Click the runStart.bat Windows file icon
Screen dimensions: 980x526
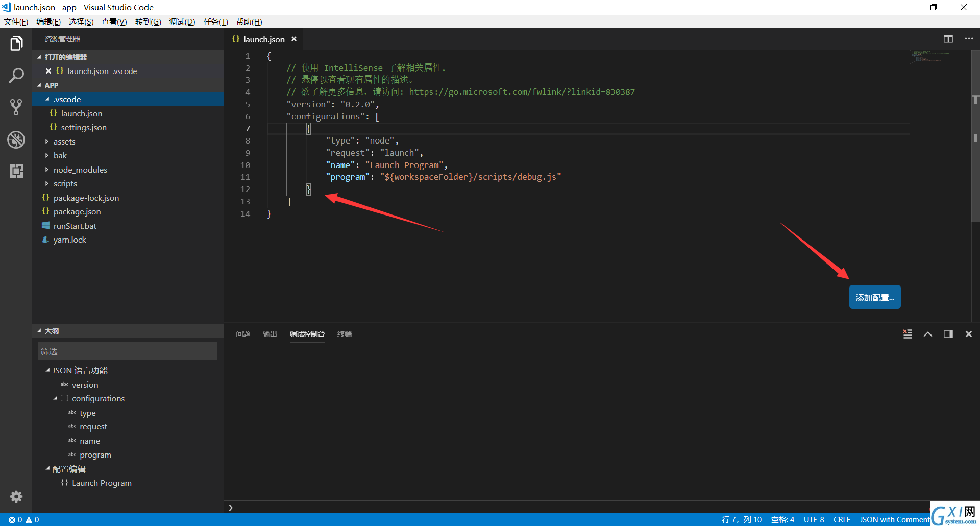tap(45, 225)
